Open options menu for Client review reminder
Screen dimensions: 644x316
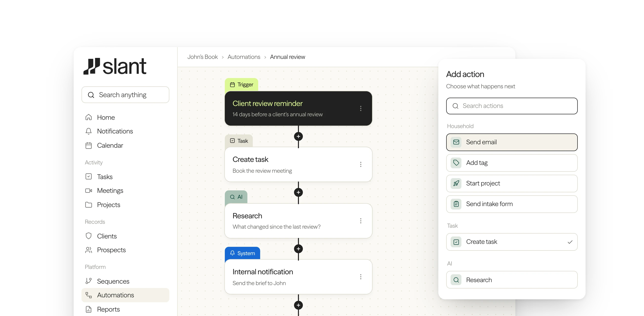click(x=361, y=108)
